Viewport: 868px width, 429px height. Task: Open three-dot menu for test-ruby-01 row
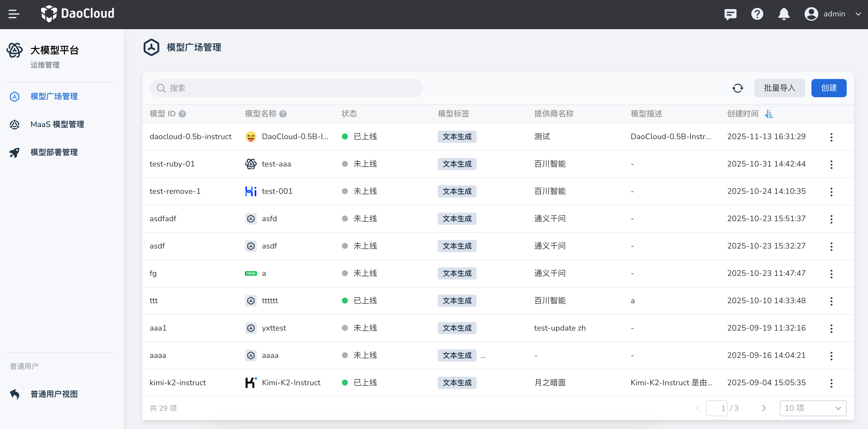(831, 164)
